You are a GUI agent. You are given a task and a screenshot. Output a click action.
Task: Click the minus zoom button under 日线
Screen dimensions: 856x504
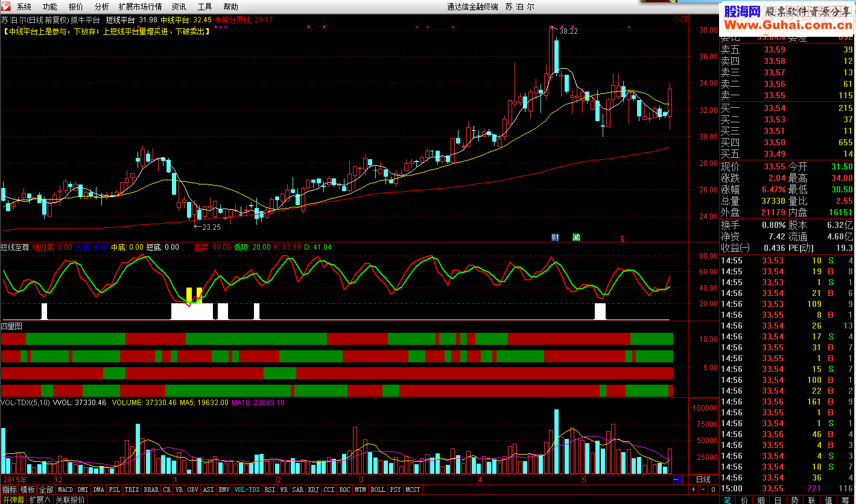tap(703, 490)
